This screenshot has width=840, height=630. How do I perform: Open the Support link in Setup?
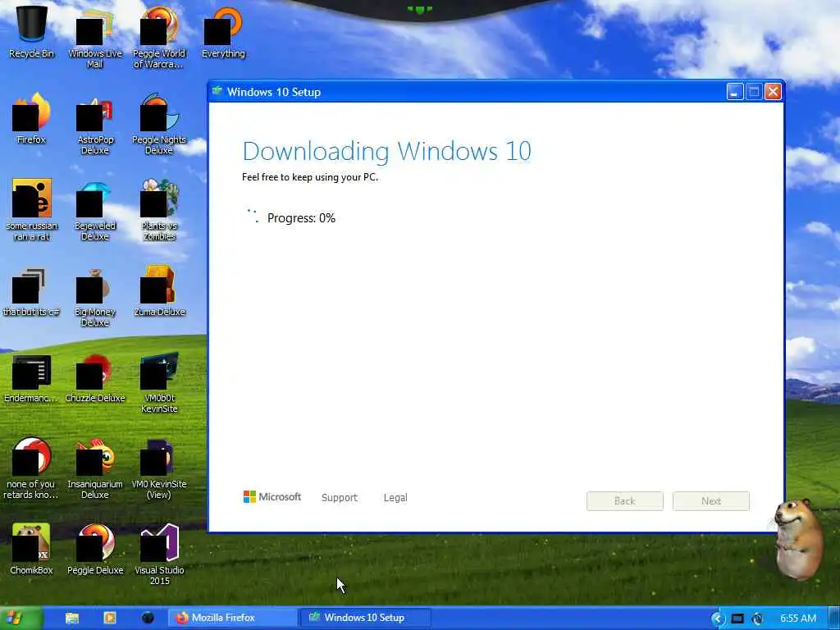(339, 498)
